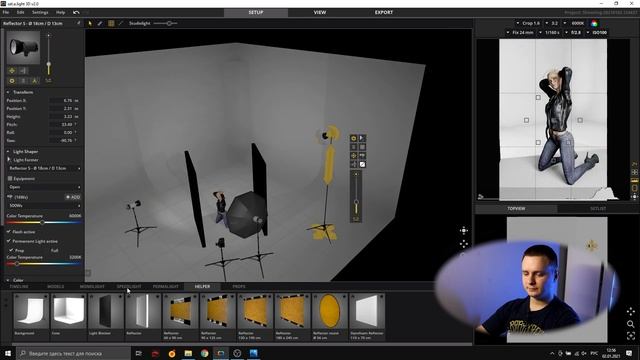Image resolution: width=640 pixels, height=360 pixels.
Task: Click the pin icon beside the Reflector S title
Action: 78,23
